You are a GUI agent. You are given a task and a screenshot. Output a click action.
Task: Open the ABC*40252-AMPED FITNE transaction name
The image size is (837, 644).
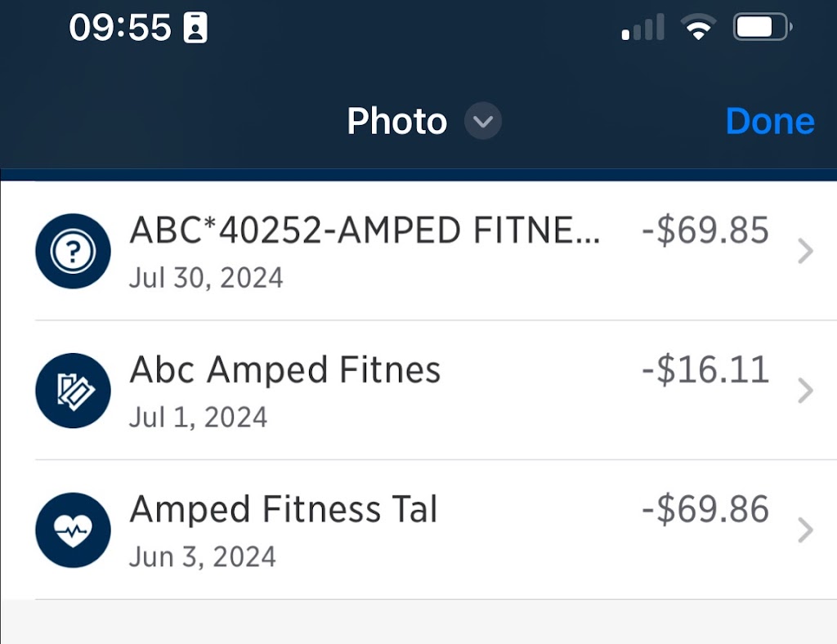tap(365, 232)
